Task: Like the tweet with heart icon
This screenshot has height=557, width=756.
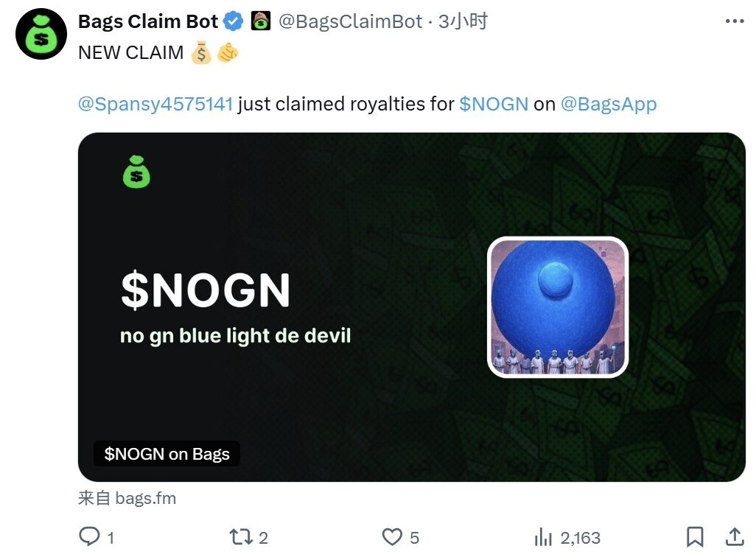Action: coord(392,537)
